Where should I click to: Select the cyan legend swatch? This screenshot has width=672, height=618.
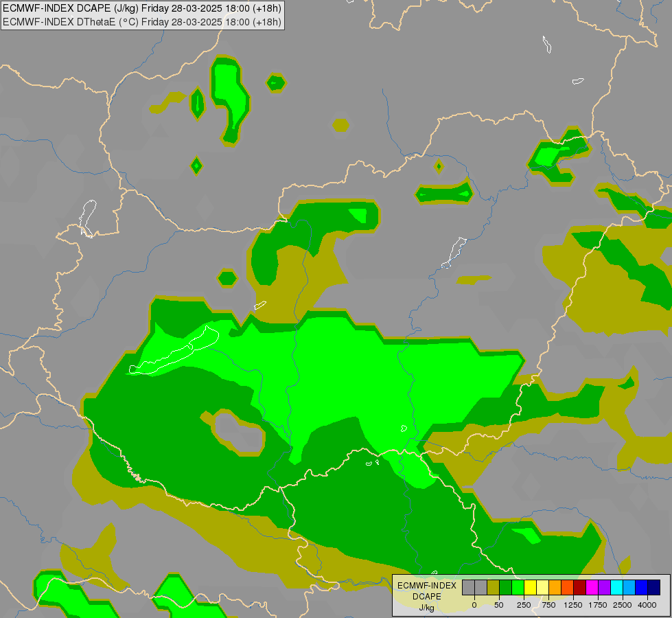tap(616, 587)
